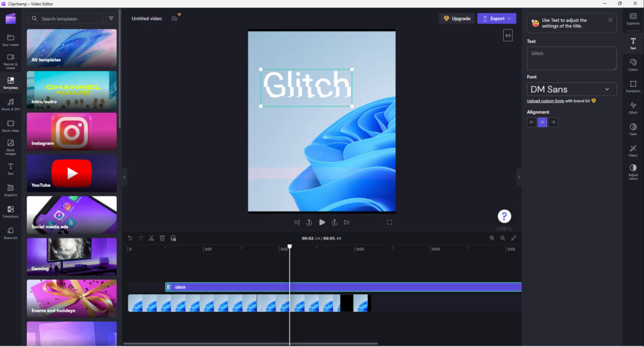Rename the Untitled video title
Screen dimensions: 644x347
[147, 18]
